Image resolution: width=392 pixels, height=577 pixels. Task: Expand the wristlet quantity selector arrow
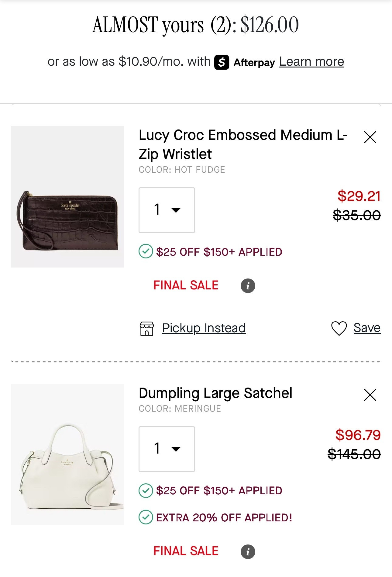(x=176, y=210)
